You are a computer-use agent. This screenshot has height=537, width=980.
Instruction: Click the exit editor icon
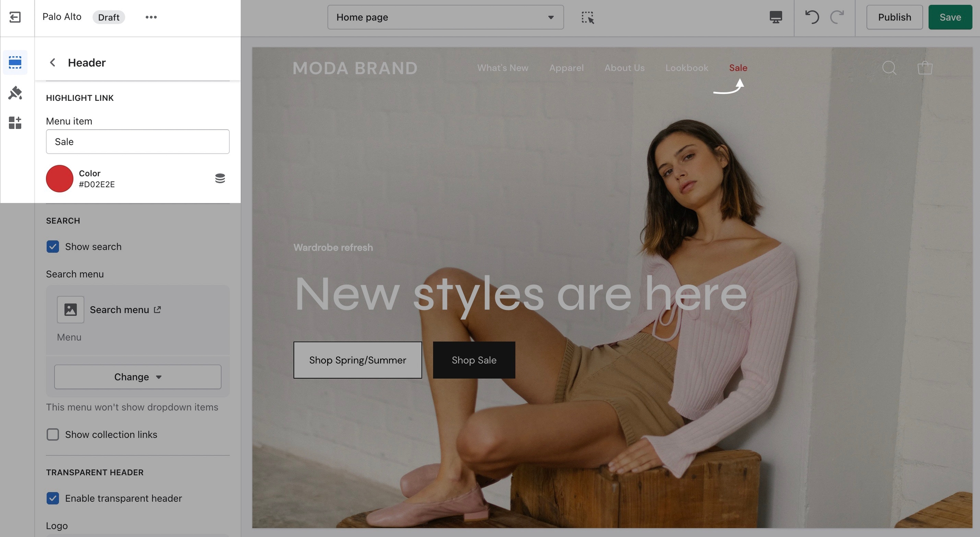click(15, 17)
